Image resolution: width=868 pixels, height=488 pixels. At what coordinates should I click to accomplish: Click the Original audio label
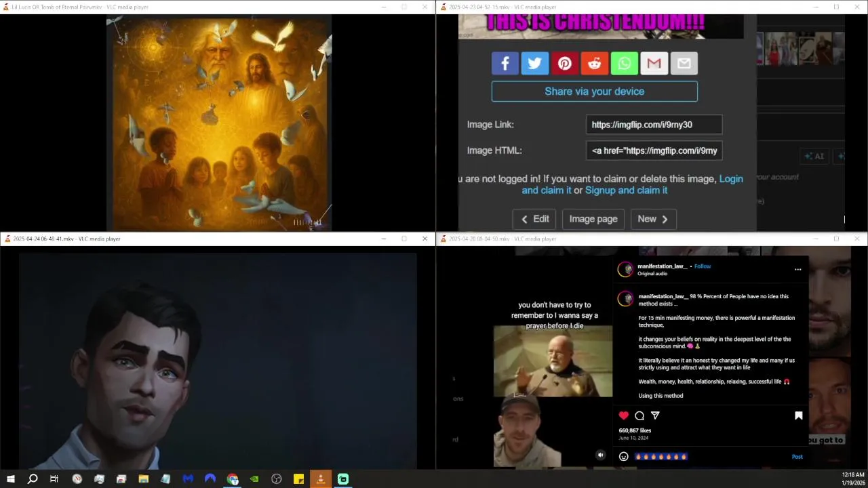pyautogui.click(x=652, y=274)
